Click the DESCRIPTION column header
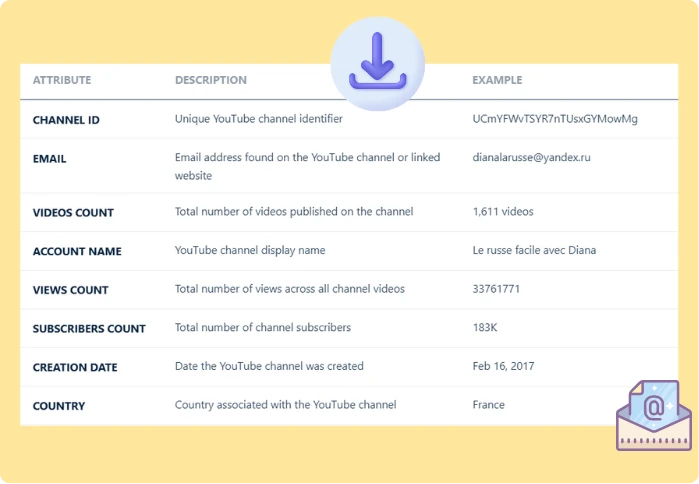The height and width of the screenshot is (484, 699). pos(210,80)
